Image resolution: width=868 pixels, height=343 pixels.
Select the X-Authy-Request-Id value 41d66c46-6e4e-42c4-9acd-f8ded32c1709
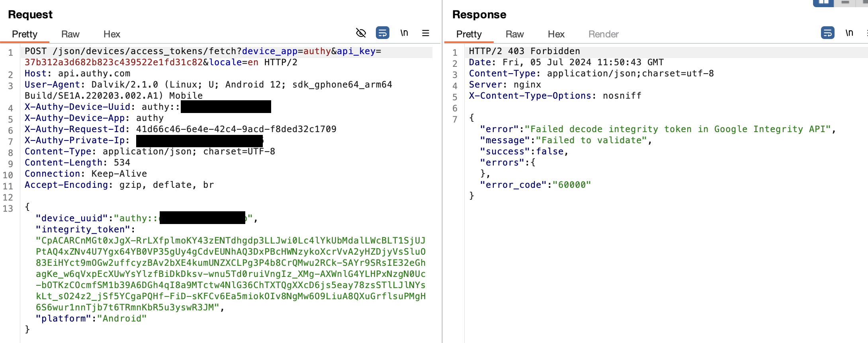[x=237, y=129]
